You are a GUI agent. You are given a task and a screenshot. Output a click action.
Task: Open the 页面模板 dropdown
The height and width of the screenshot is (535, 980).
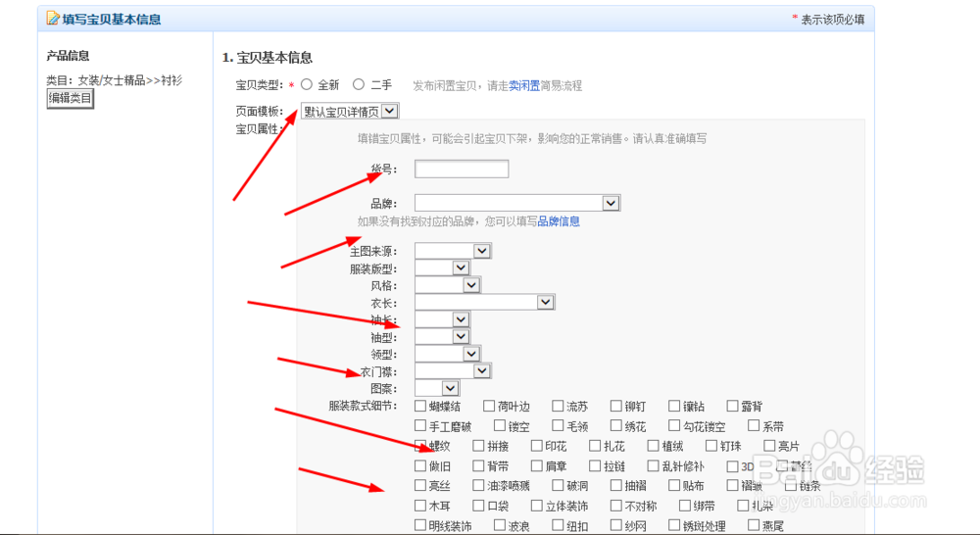(350, 112)
